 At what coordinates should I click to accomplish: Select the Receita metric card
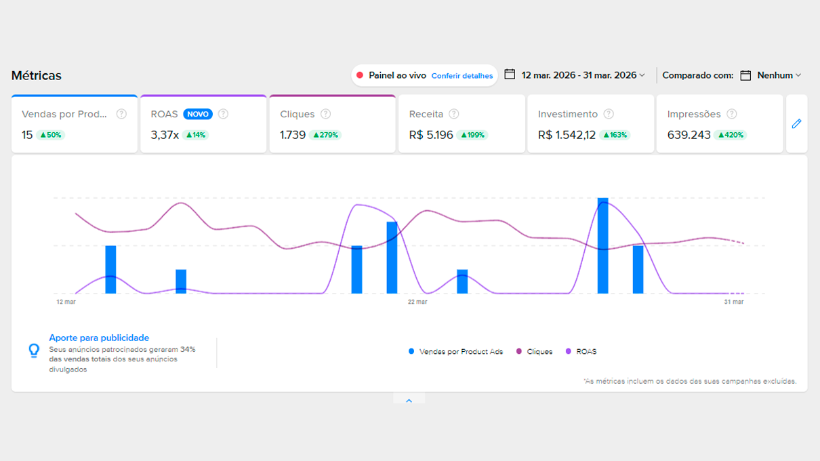coord(462,124)
